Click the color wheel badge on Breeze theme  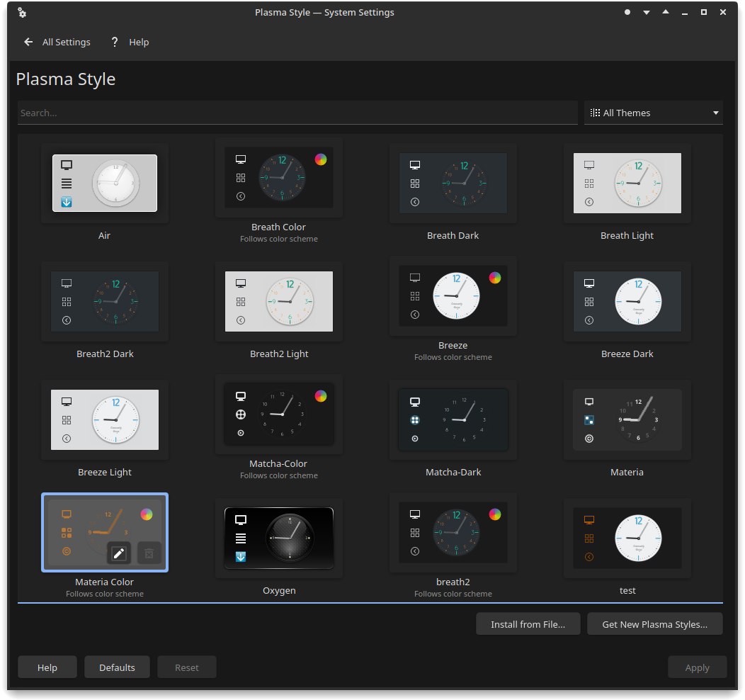pyautogui.click(x=494, y=278)
